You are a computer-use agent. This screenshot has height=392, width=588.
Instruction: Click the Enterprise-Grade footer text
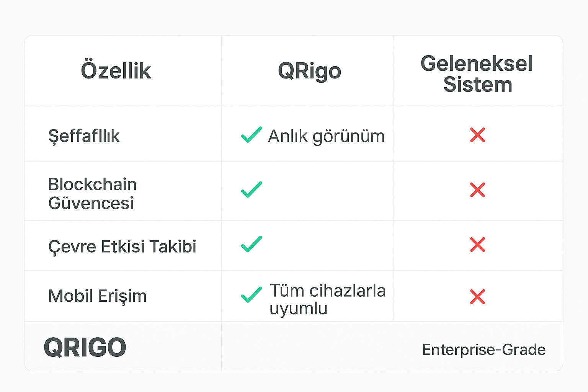click(x=483, y=350)
